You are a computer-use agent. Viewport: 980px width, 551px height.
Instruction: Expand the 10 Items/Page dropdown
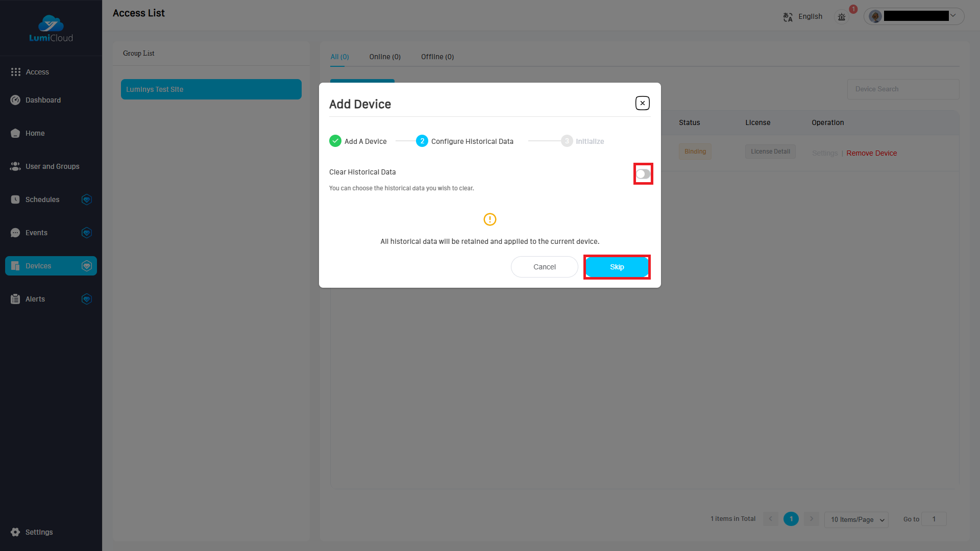click(x=856, y=519)
